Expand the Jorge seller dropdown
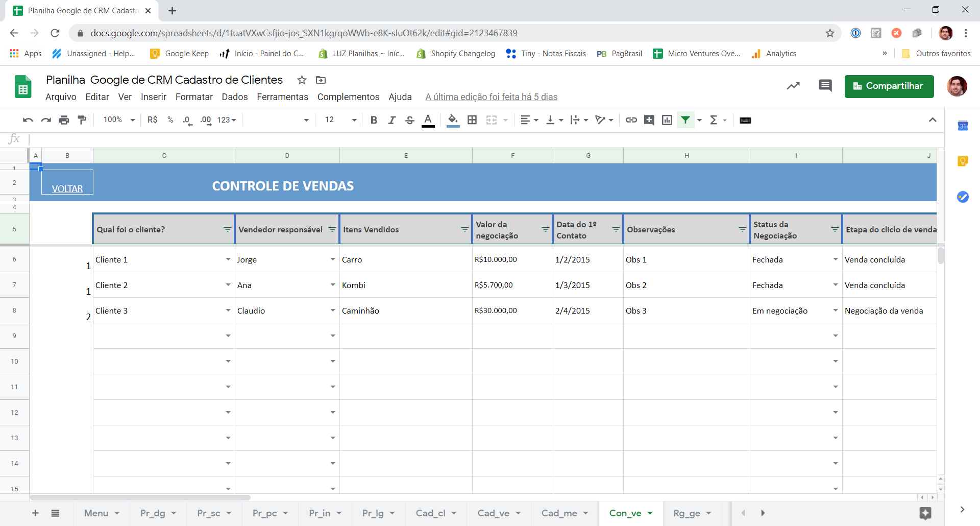The image size is (980, 526). pyautogui.click(x=333, y=259)
